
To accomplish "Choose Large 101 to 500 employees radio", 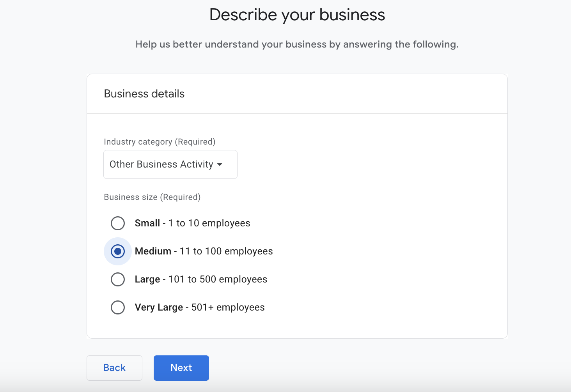I will pos(118,279).
